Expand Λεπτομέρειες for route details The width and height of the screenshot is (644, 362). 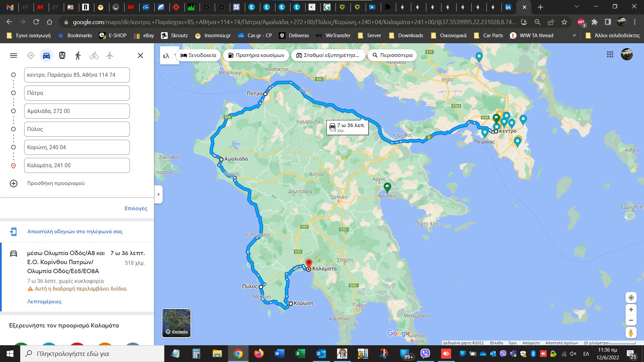(44, 301)
